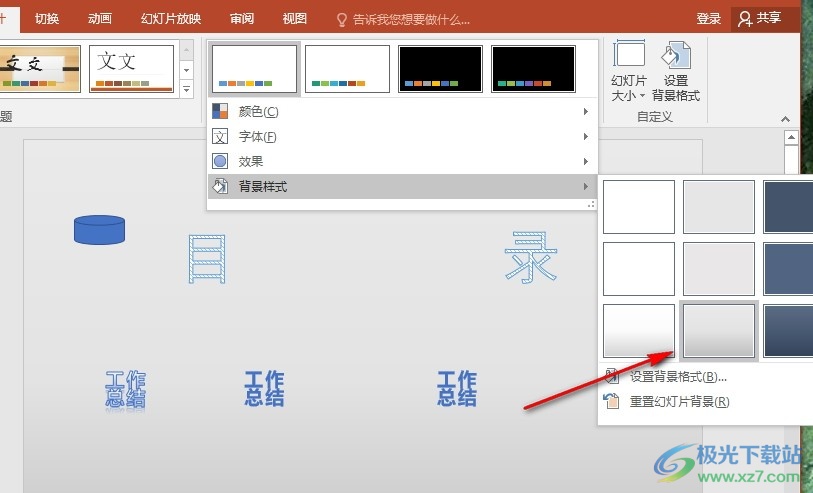
Task: Click the 设置背景格式 ribbon button
Action: pyautogui.click(x=676, y=71)
